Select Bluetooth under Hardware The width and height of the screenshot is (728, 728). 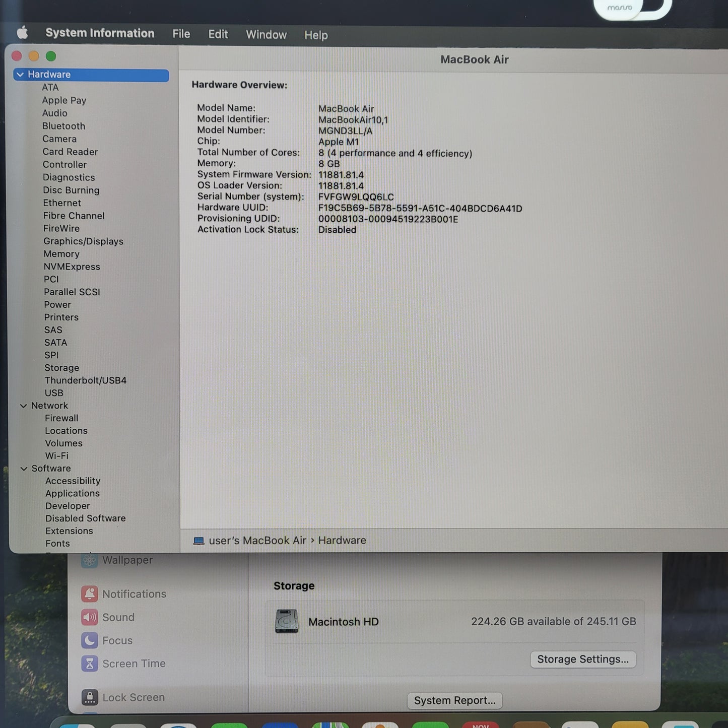[63, 126]
